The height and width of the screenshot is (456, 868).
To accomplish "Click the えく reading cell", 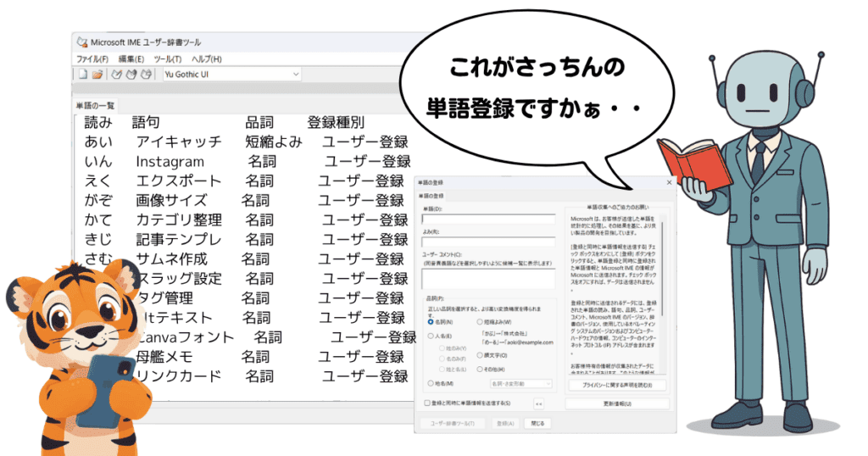I will (x=98, y=181).
